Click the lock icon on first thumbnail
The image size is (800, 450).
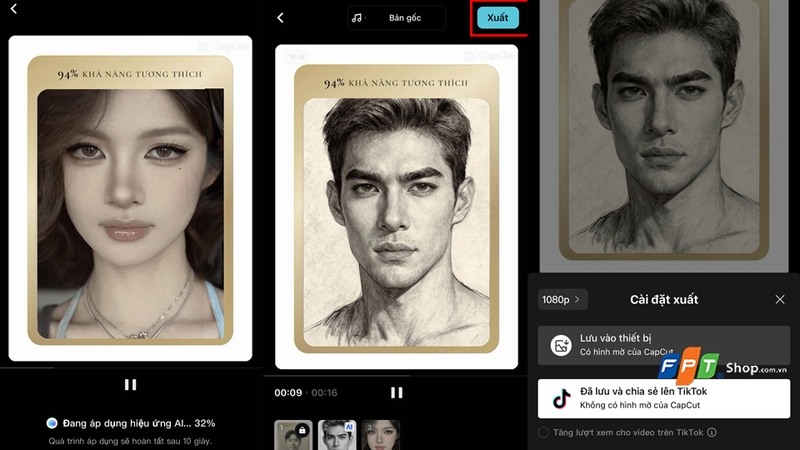[302, 431]
